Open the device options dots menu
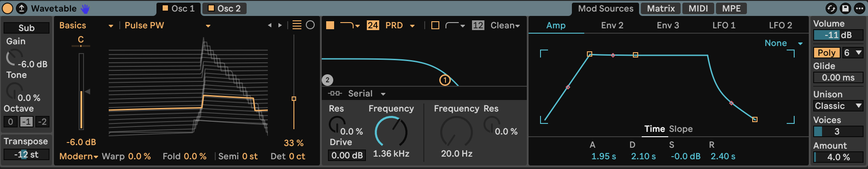868x169 pixels. (x=859, y=8)
